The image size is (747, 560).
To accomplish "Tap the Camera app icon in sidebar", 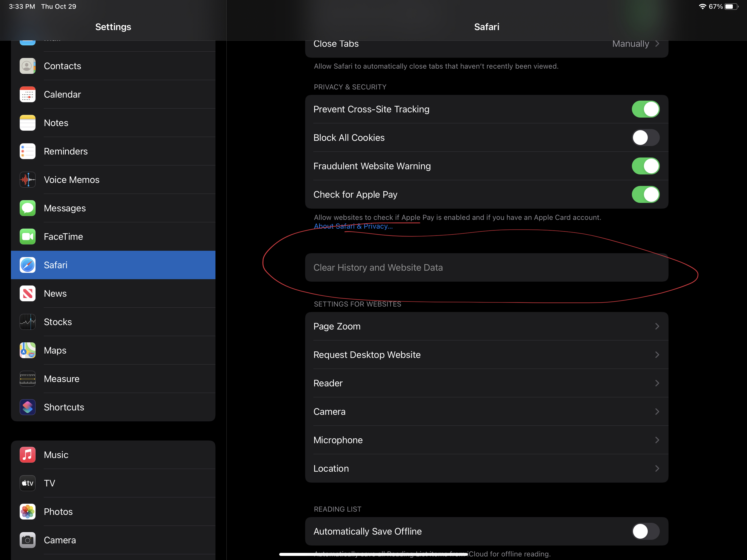I will coord(27,540).
